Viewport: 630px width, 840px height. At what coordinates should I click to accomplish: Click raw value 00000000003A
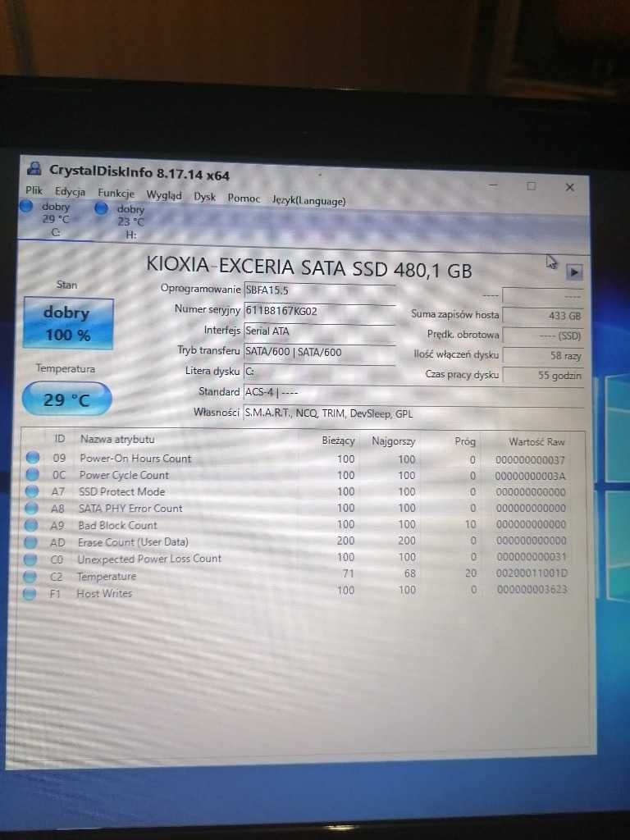coord(530,476)
